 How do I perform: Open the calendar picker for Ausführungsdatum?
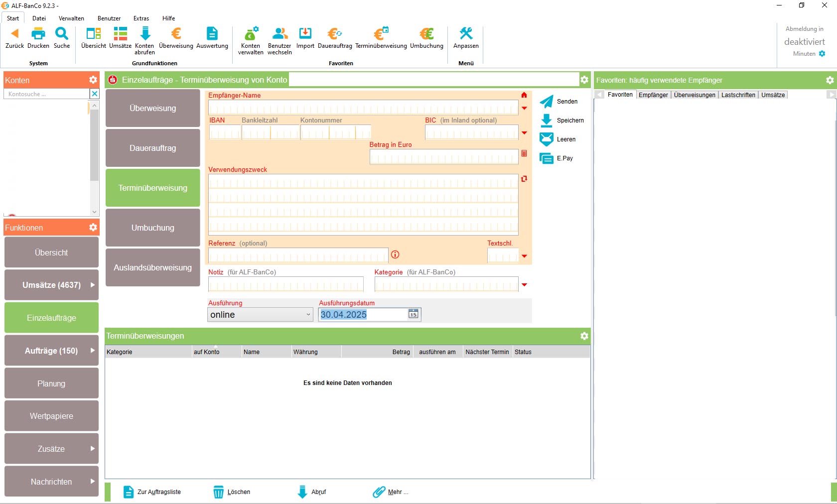[414, 314]
